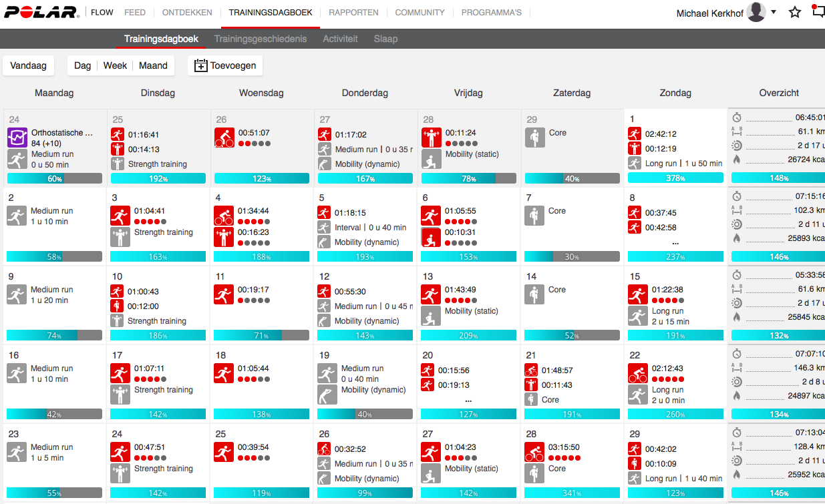Open the running workout icon on Wednesday 11

click(224, 294)
